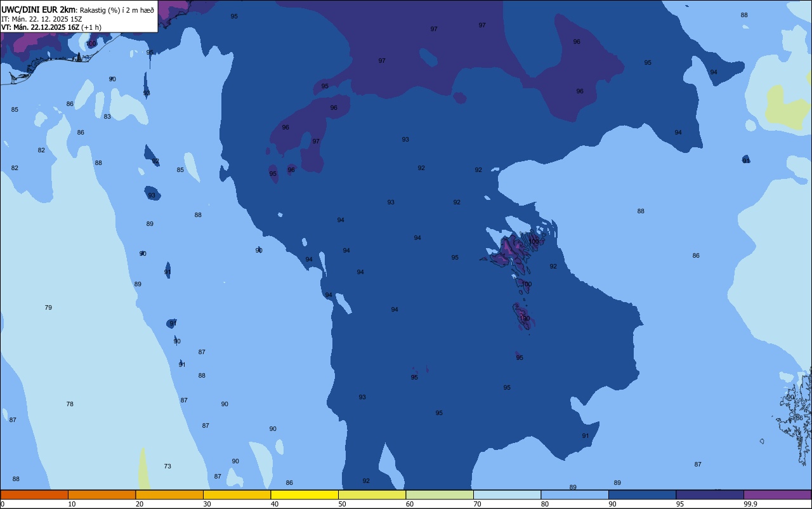
Task: Click the pale green 60–70 legend segment
Action: [440, 494]
